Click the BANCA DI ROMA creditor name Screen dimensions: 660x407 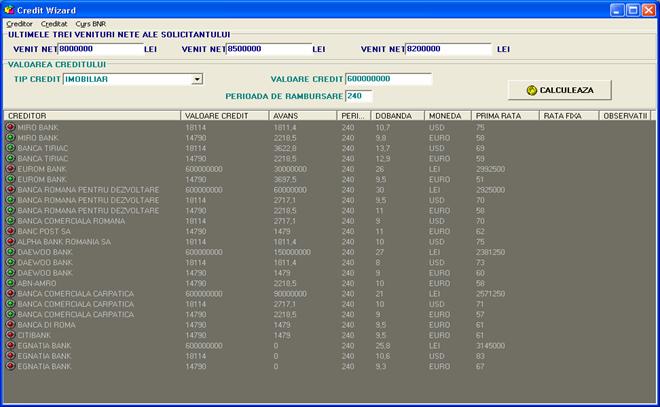click(46, 325)
